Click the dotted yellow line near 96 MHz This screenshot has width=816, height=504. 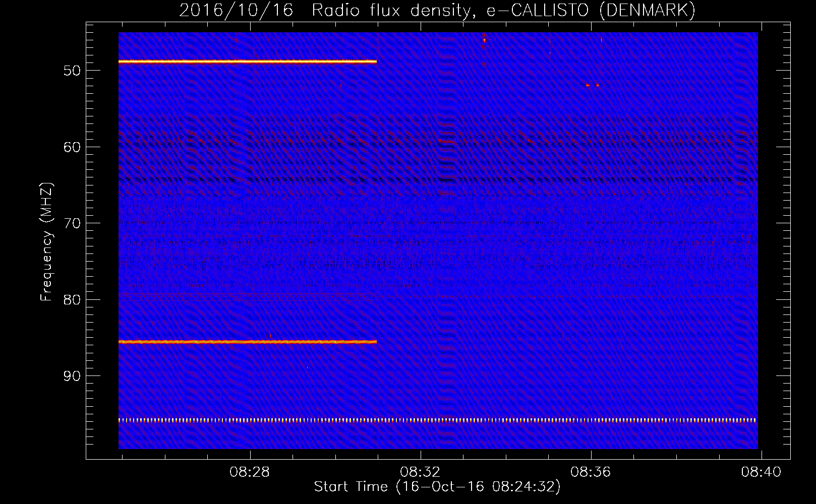coord(438,420)
